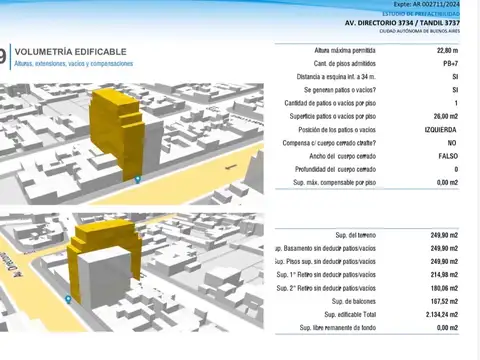Click the Sup. edificable Total value 2.134,24 m2

click(442, 314)
